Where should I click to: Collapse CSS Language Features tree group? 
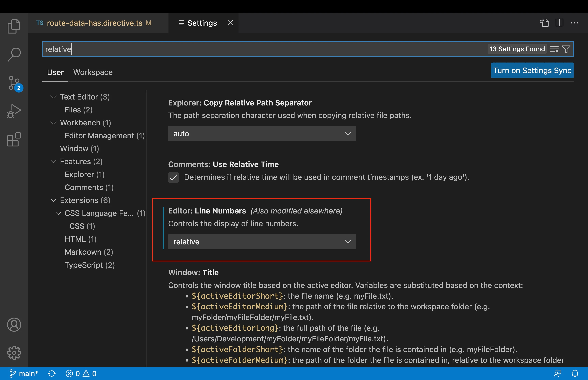[x=58, y=213]
